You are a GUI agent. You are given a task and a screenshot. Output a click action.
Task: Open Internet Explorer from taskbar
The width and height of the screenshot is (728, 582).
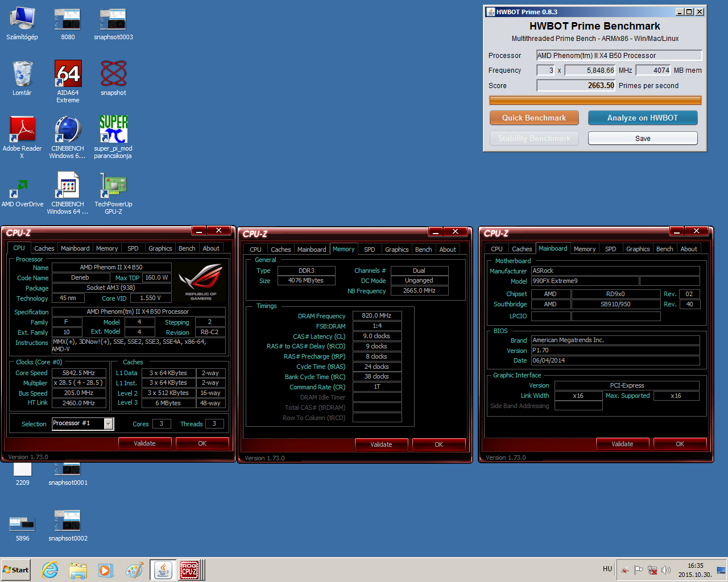click(50, 570)
